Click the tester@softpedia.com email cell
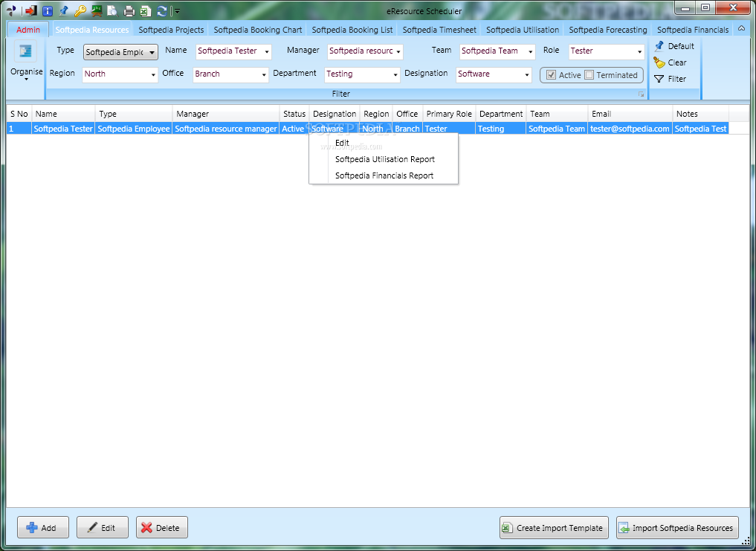The image size is (756, 551). (x=630, y=129)
